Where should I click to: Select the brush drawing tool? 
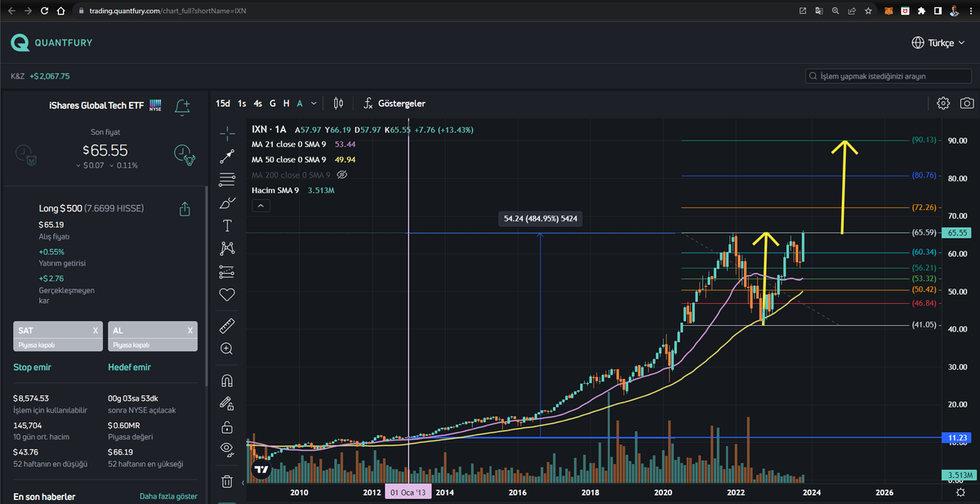(227, 202)
